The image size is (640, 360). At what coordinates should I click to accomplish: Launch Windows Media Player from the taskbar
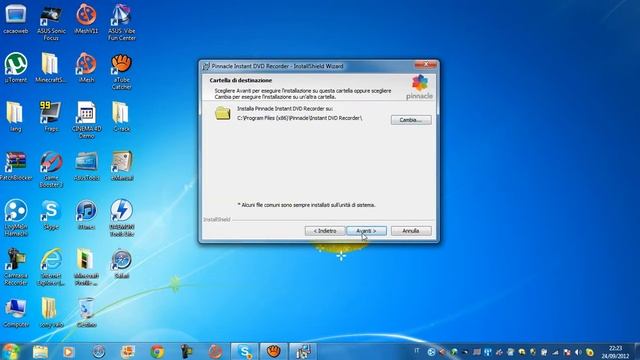point(69,351)
